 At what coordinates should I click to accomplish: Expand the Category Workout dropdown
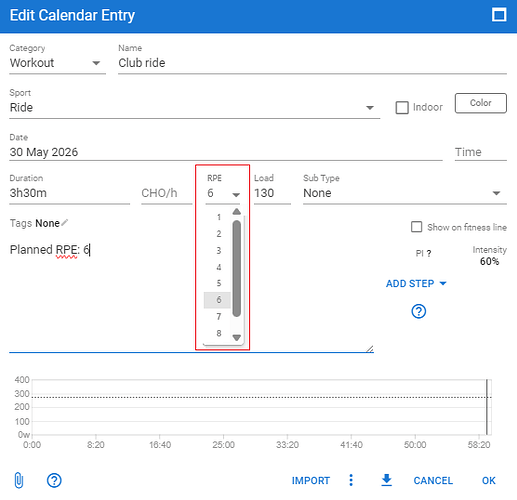[x=57, y=63]
